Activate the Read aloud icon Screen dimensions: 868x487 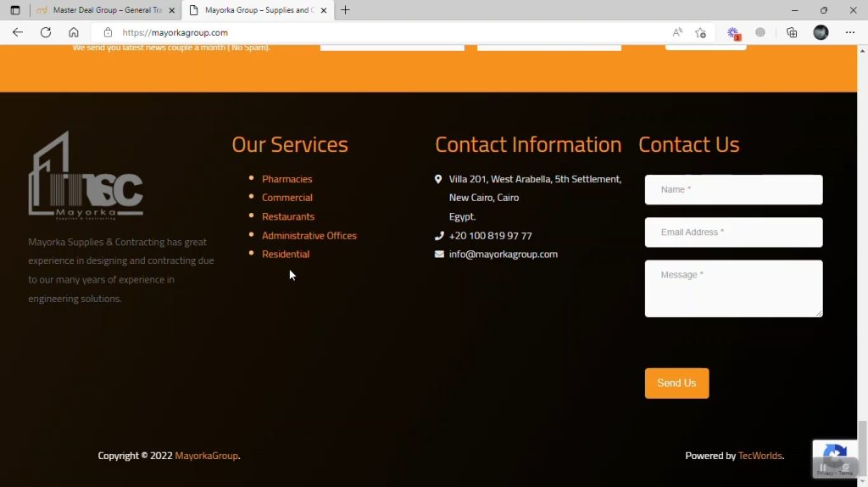[x=677, y=32]
